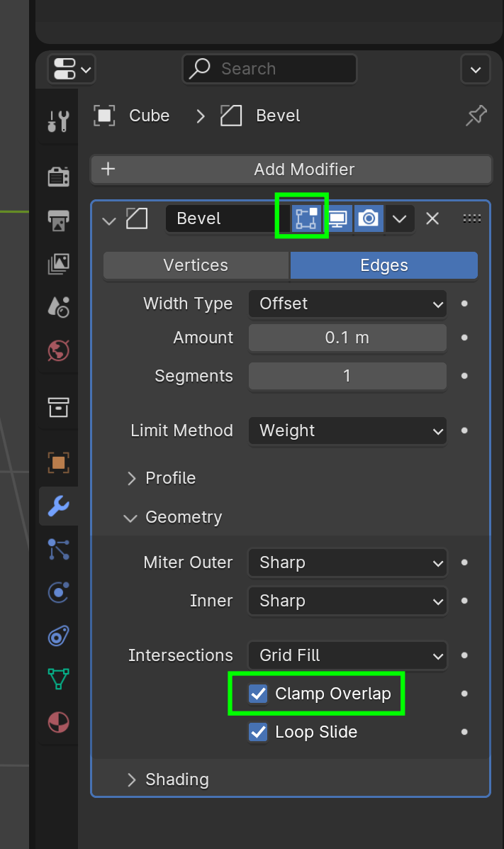Open the Limit Method dropdown
Screen dimensions: 504x849
coord(347,431)
